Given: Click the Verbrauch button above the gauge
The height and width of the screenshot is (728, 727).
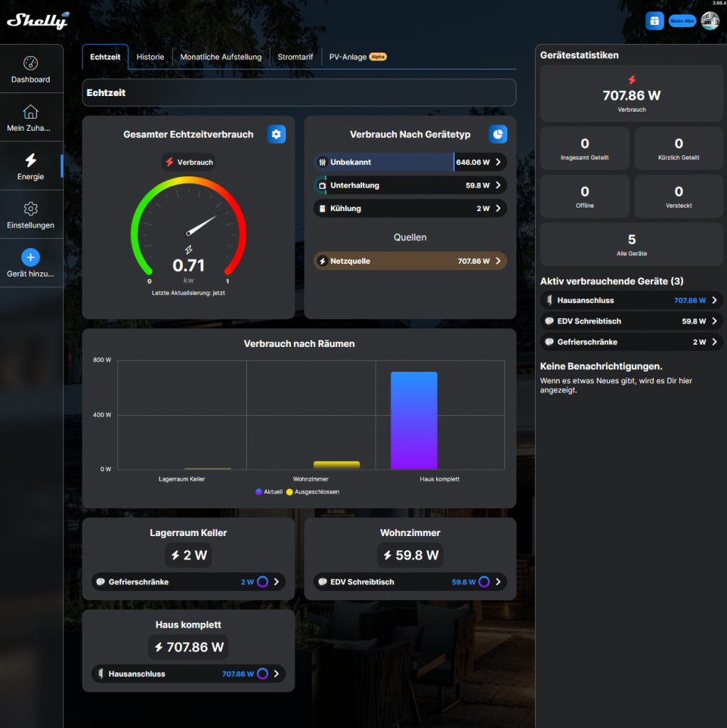Looking at the screenshot, I should pos(189,162).
